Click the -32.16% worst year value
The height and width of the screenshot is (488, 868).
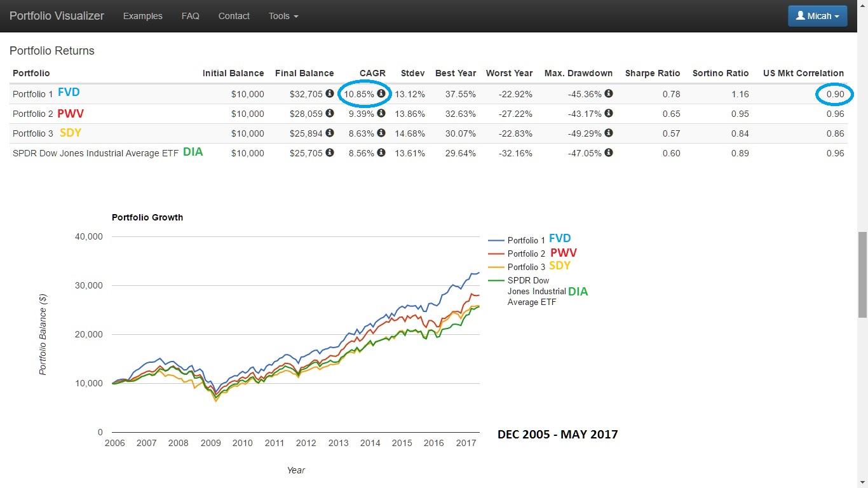pyautogui.click(x=516, y=153)
